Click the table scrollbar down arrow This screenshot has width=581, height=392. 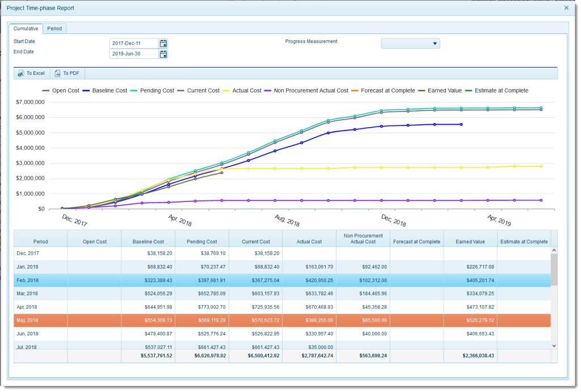point(553,345)
